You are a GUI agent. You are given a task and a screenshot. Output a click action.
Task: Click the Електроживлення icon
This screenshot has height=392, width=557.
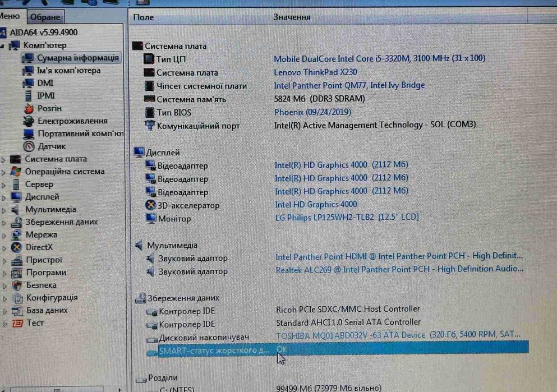29,121
